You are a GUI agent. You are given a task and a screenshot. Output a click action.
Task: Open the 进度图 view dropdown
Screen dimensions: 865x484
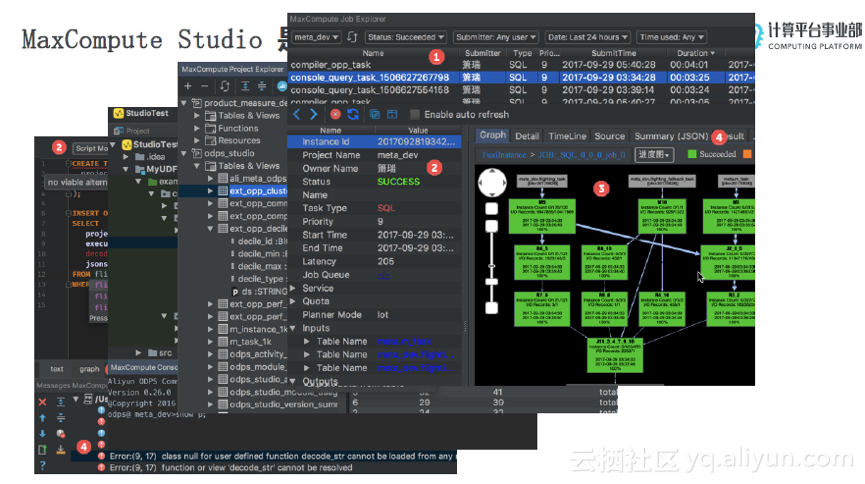[654, 155]
